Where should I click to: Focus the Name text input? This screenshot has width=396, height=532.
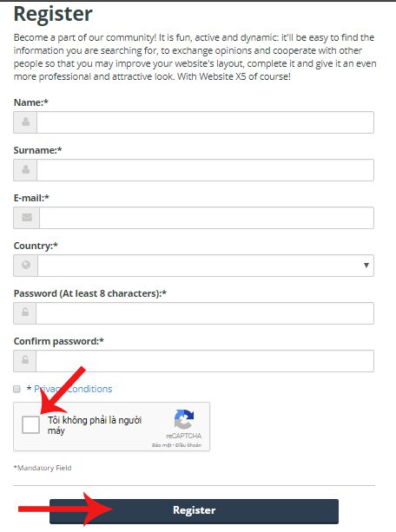(205, 122)
